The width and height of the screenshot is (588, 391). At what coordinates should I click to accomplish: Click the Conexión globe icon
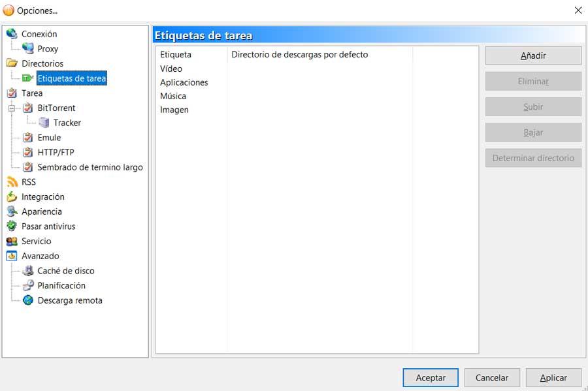(x=12, y=34)
